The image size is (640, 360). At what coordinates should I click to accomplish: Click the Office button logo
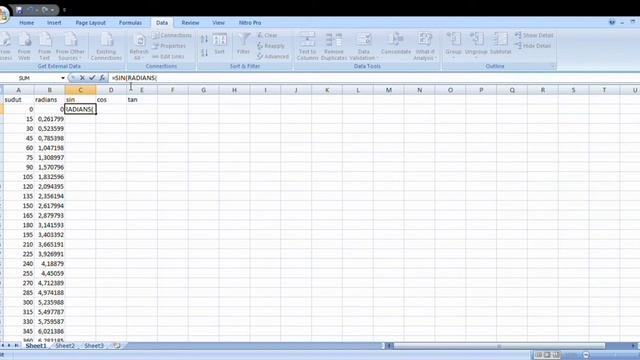[x=3, y=15]
